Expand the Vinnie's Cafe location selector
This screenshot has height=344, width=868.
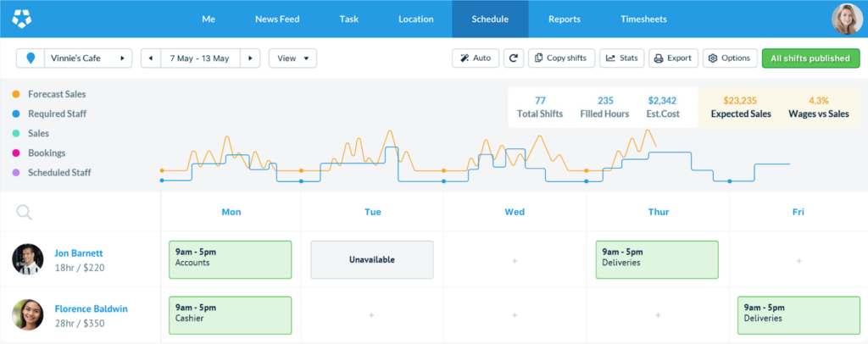[x=87, y=58]
